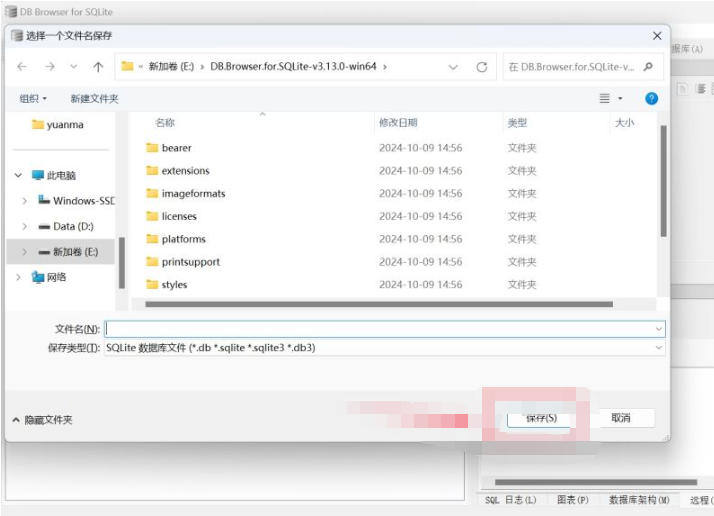The height and width of the screenshot is (516, 714).
Task: Click the search magnifier icon
Action: coord(648,67)
